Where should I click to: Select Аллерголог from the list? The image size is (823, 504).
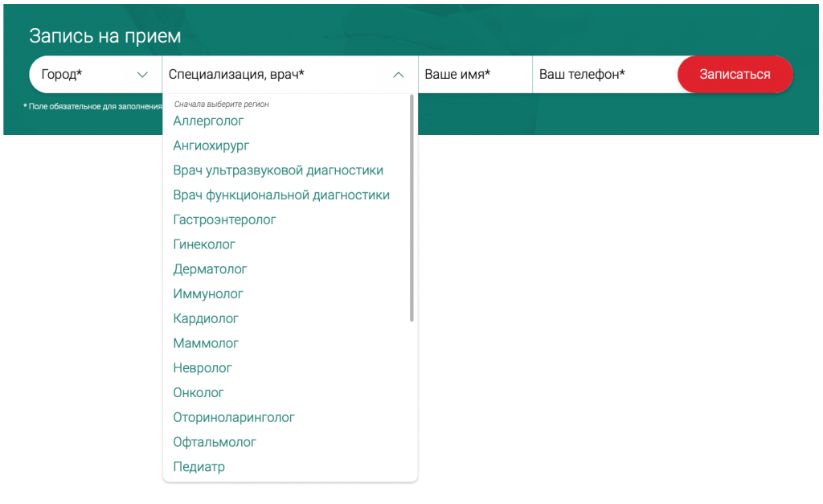208,121
